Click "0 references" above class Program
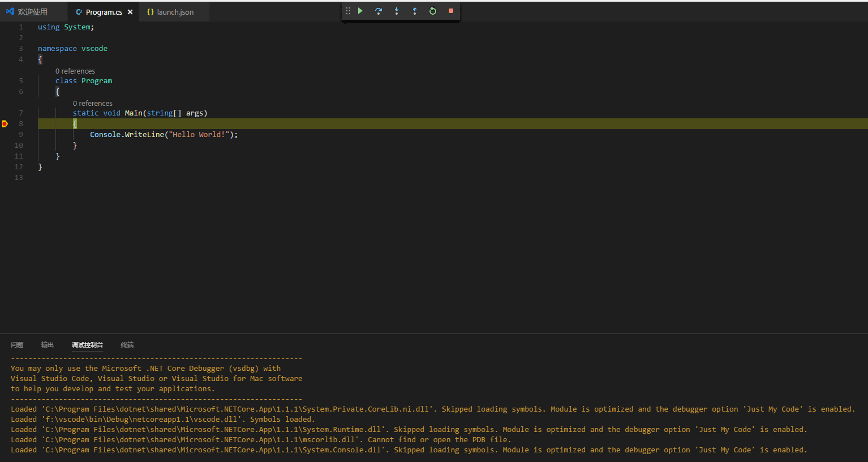This screenshot has width=868, height=462. tap(75, 71)
